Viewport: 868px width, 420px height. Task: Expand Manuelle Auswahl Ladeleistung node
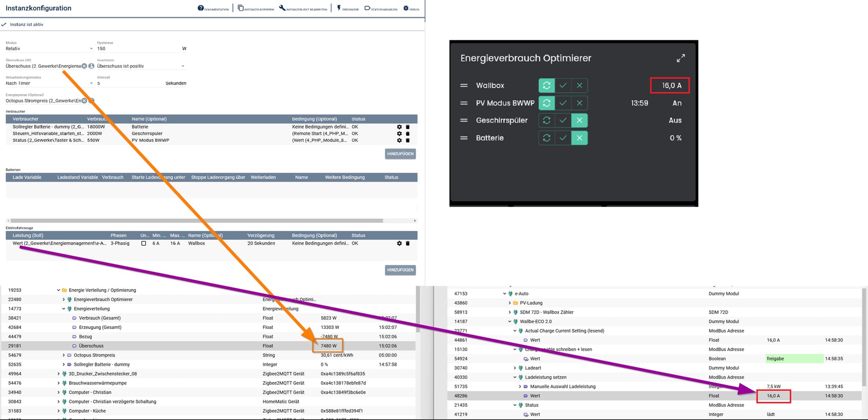(x=520, y=387)
